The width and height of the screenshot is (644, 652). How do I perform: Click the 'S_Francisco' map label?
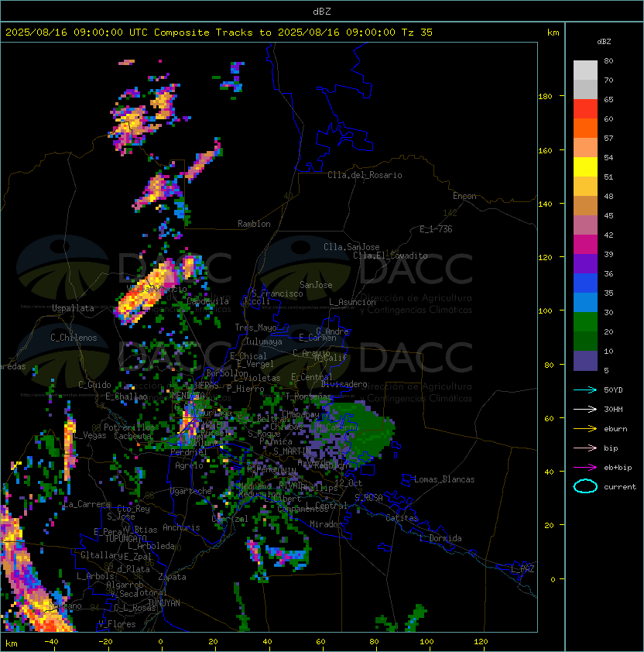pos(277,293)
